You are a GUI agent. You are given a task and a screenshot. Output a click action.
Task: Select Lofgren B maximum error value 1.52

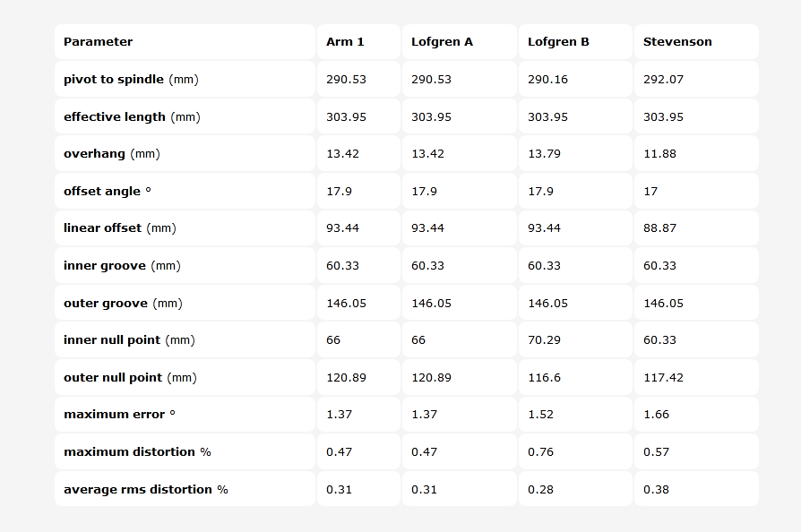pyautogui.click(x=540, y=415)
